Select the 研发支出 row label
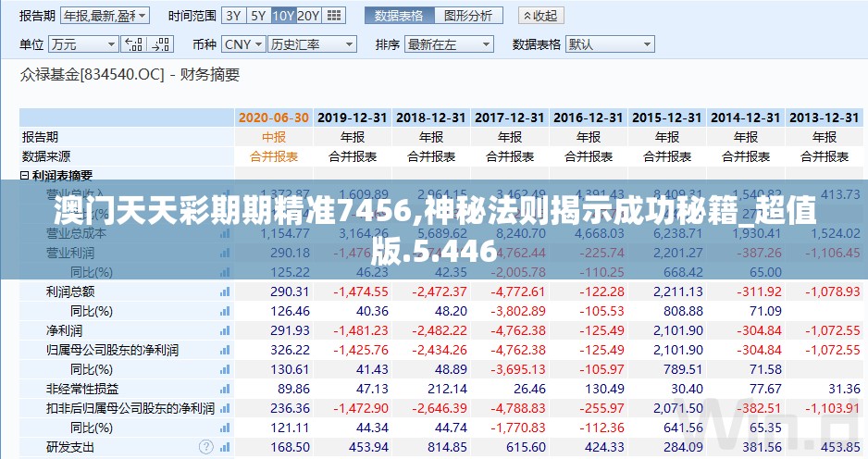 click(69, 447)
